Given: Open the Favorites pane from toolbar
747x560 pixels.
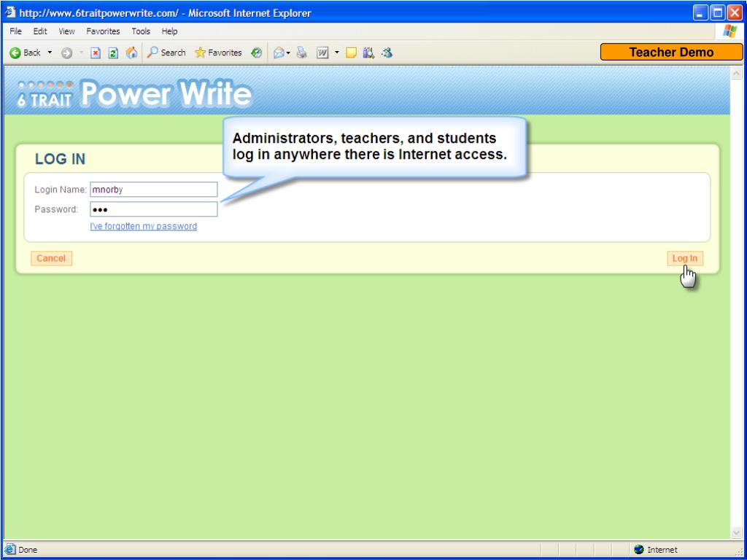Looking at the screenshot, I should point(218,52).
